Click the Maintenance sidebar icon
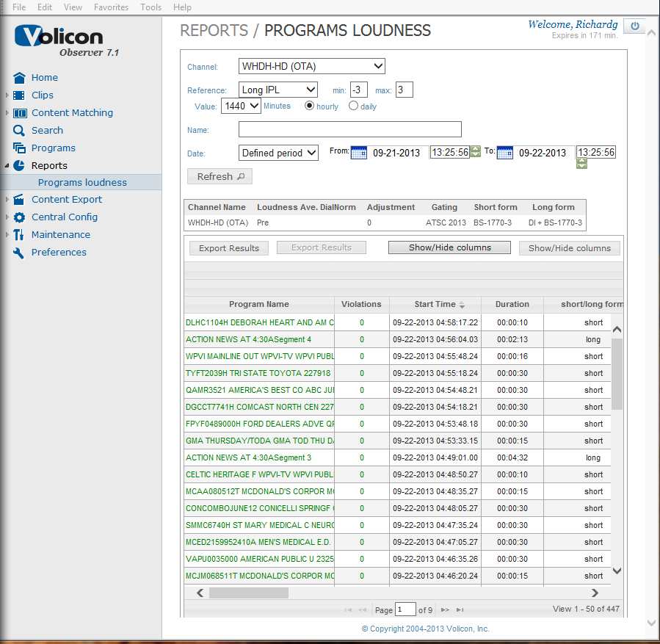Viewport: 660px width, 644px height. pyautogui.click(x=18, y=234)
